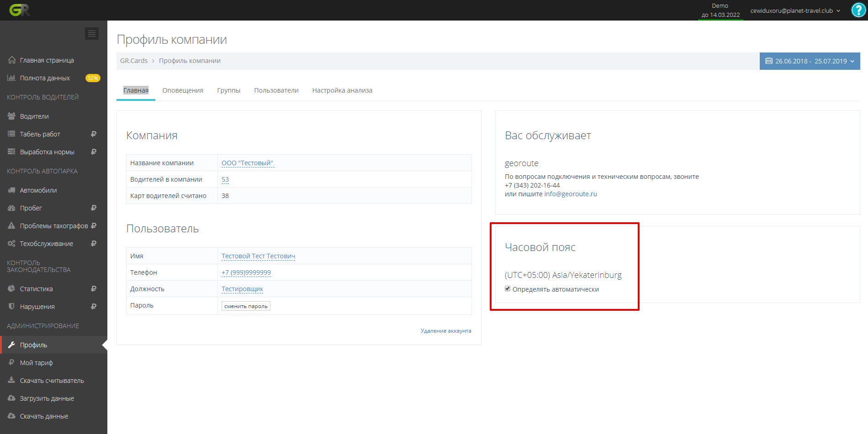Switch to the Главная tab
Viewport: 868px width, 434px height.
(x=136, y=90)
